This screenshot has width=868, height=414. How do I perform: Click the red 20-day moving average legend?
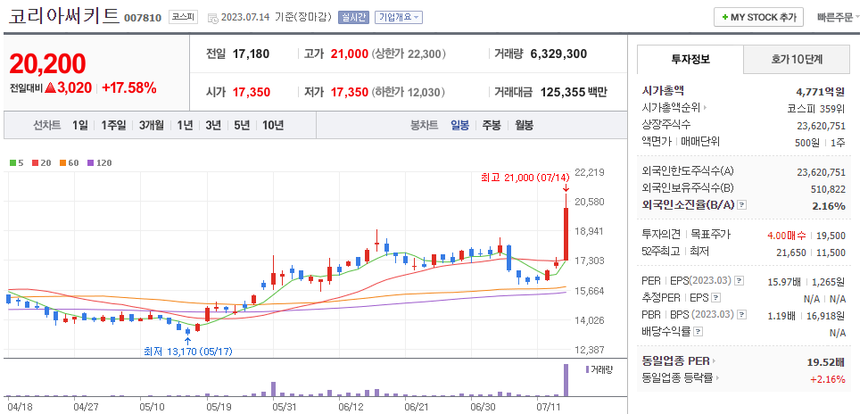[x=41, y=162]
